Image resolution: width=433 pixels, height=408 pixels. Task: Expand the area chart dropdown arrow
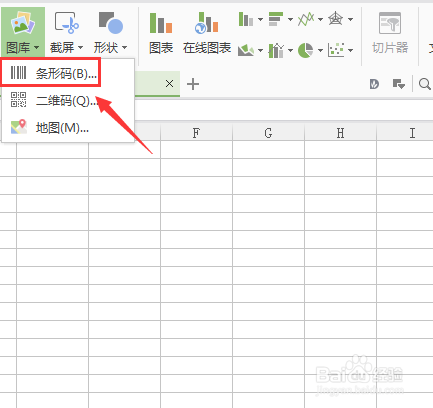pyautogui.click(x=260, y=51)
